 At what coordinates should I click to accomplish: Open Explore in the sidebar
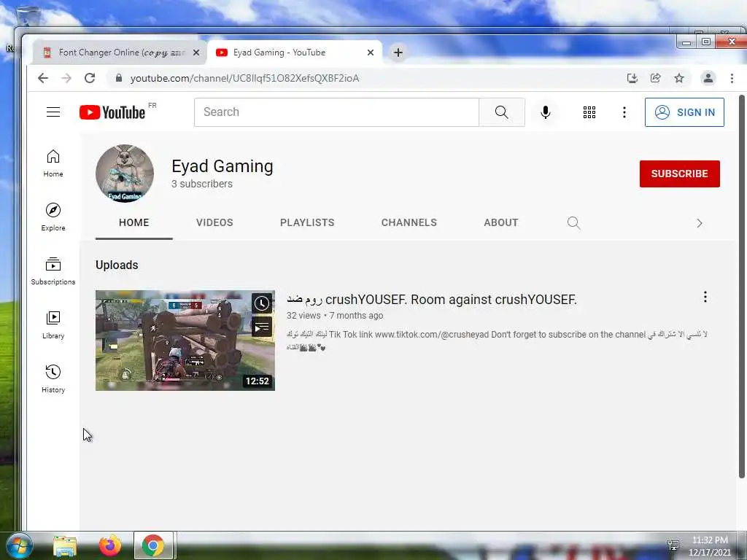(53, 217)
